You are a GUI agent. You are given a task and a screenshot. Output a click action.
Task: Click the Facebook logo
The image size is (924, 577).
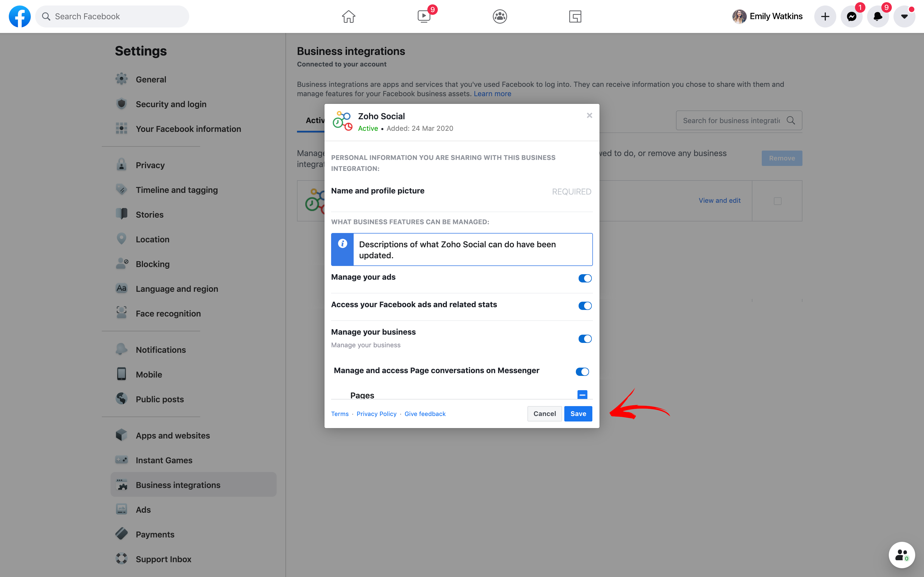[20, 16]
